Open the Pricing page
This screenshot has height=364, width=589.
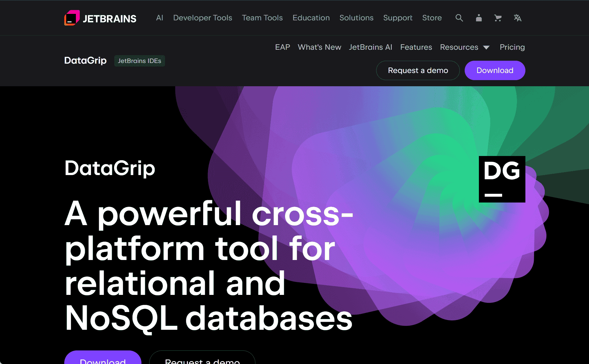tap(512, 47)
